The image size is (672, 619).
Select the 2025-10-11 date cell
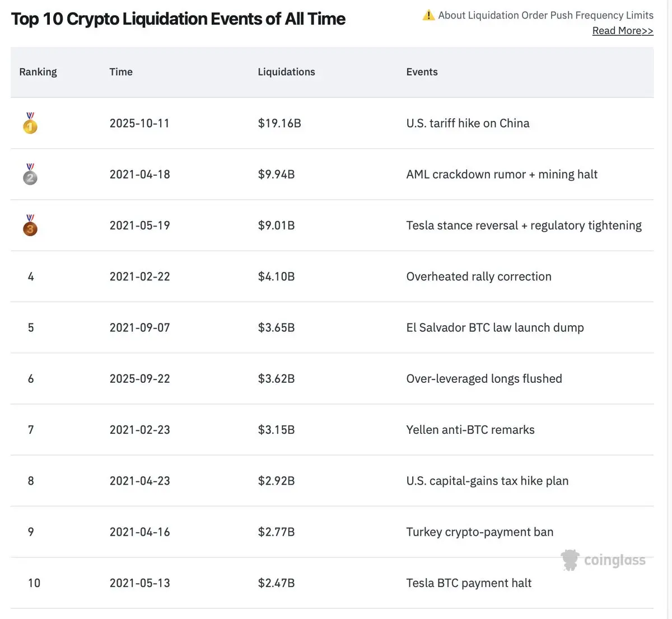[x=139, y=123]
